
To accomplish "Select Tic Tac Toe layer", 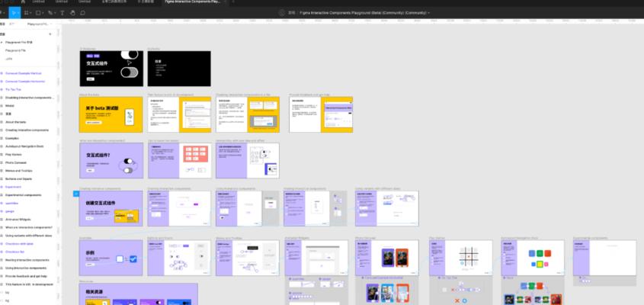I will click(13, 89).
